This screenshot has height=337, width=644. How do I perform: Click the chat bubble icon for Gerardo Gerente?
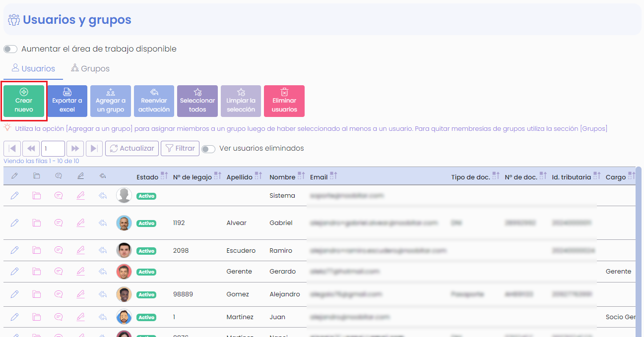click(x=59, y=272)
